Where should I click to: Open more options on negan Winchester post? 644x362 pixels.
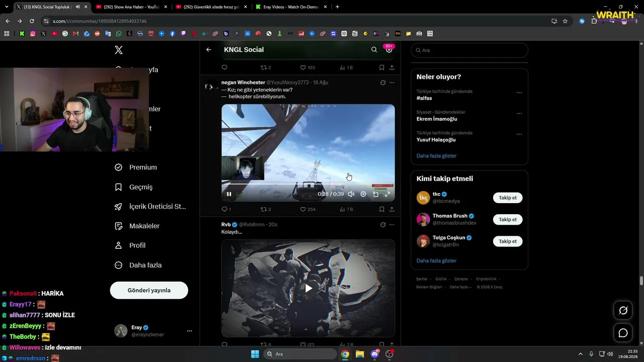point(392,82)
